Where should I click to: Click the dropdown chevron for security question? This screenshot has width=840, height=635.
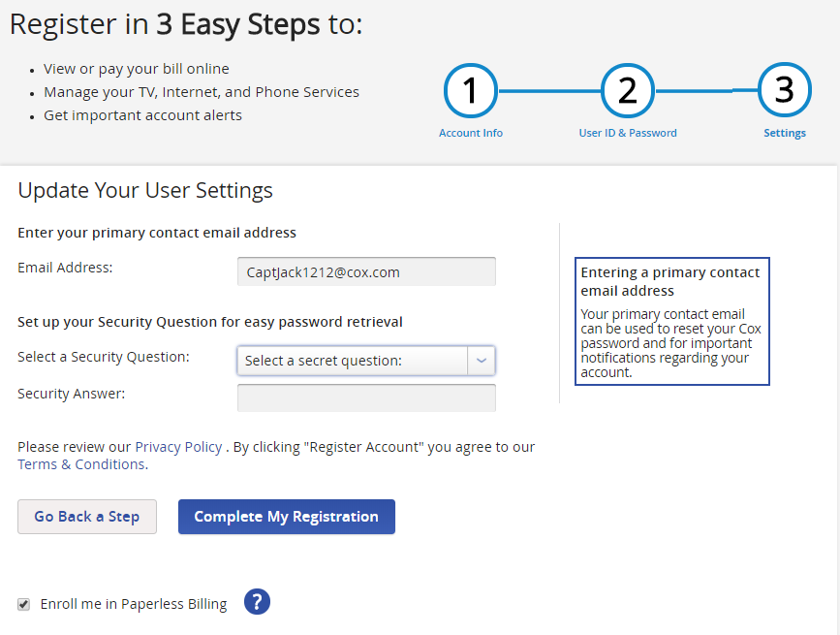[x=482, y=361]
